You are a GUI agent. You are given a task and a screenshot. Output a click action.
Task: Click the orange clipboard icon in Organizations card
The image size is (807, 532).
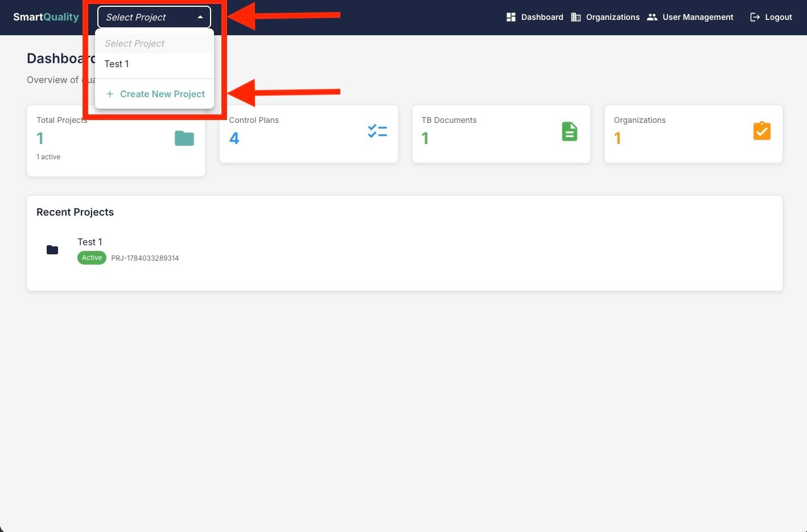pyautogui.click(x=762, y=131)
